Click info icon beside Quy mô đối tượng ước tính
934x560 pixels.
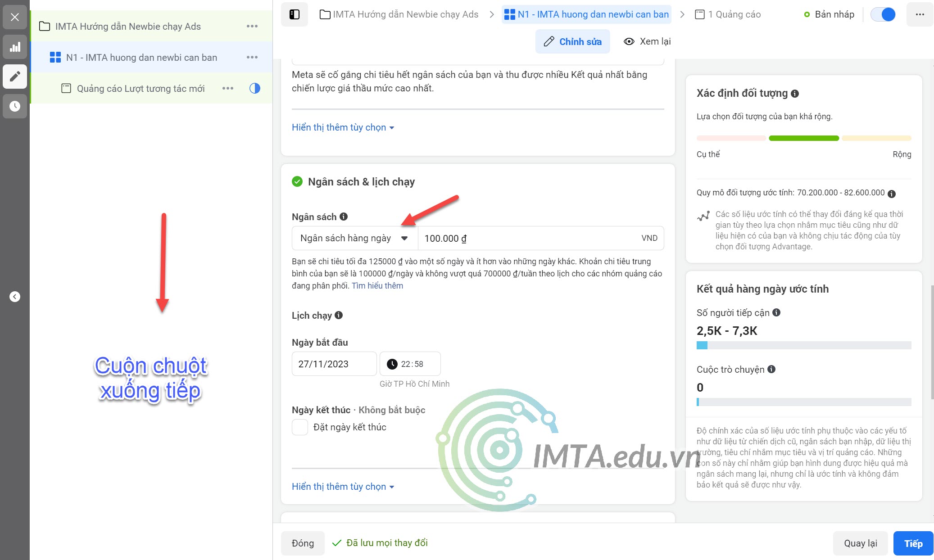[x=892, y=194]
